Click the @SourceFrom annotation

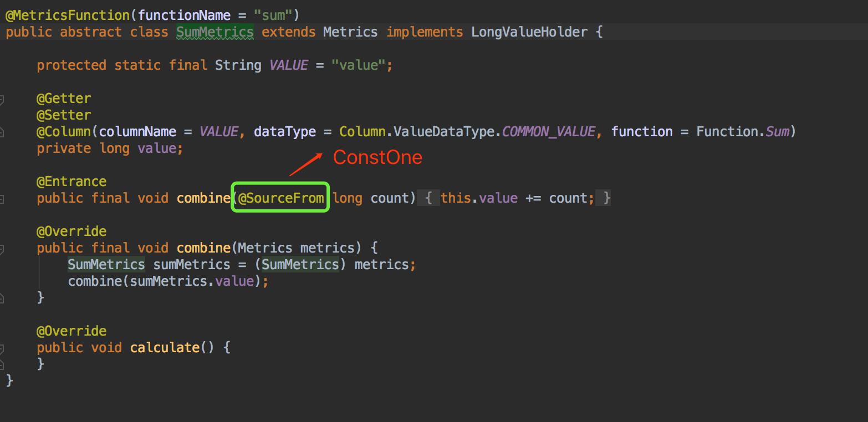point(281,198)
